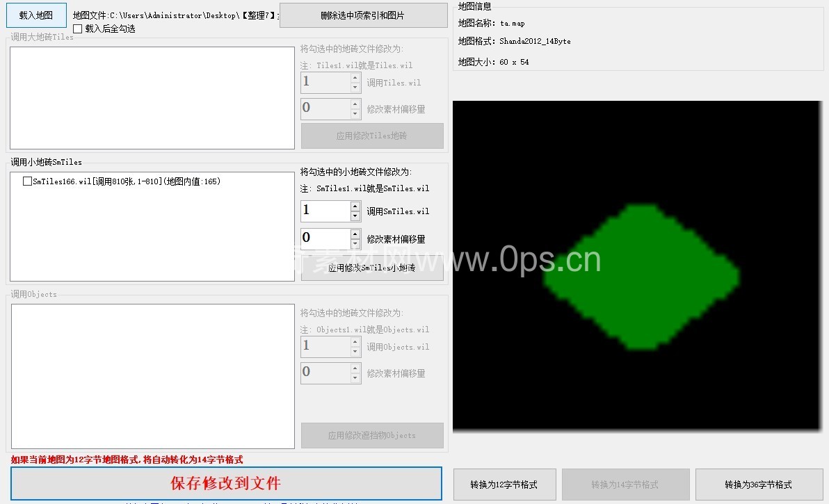Click the green map shape in preview
Viewport: 829px width, 504px height.
pyautogui.click(x=639, y=277)
